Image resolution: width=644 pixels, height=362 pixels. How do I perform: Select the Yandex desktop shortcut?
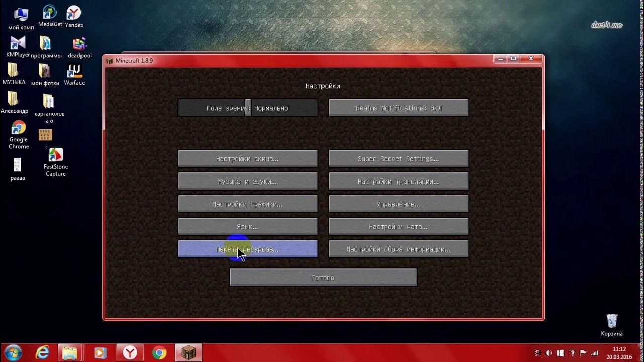(74, 16)
